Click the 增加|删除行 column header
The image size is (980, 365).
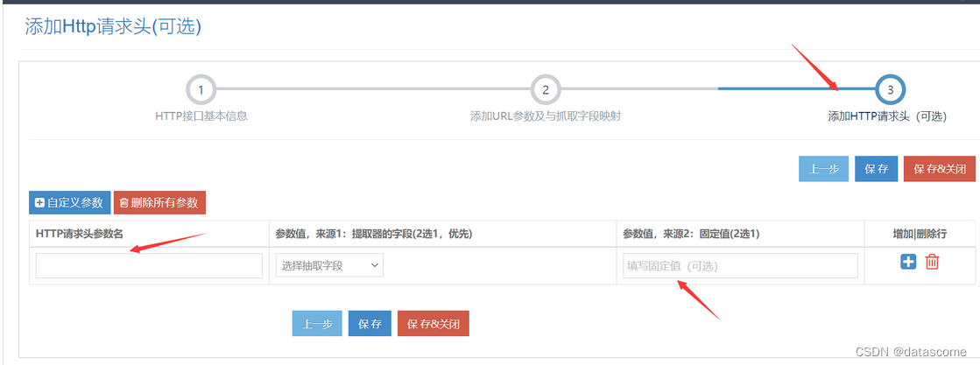[920, 234]
